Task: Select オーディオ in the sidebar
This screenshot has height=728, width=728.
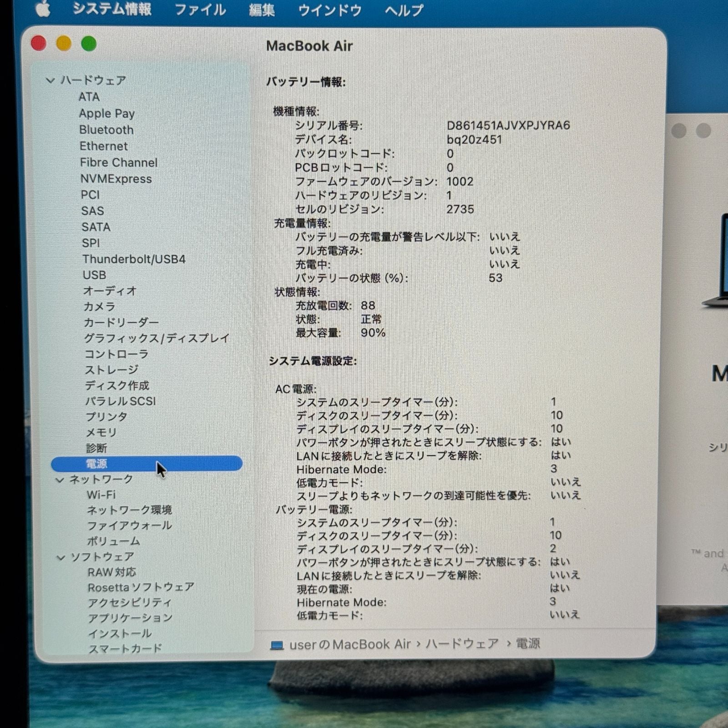Action: click(x=110, y=291)
